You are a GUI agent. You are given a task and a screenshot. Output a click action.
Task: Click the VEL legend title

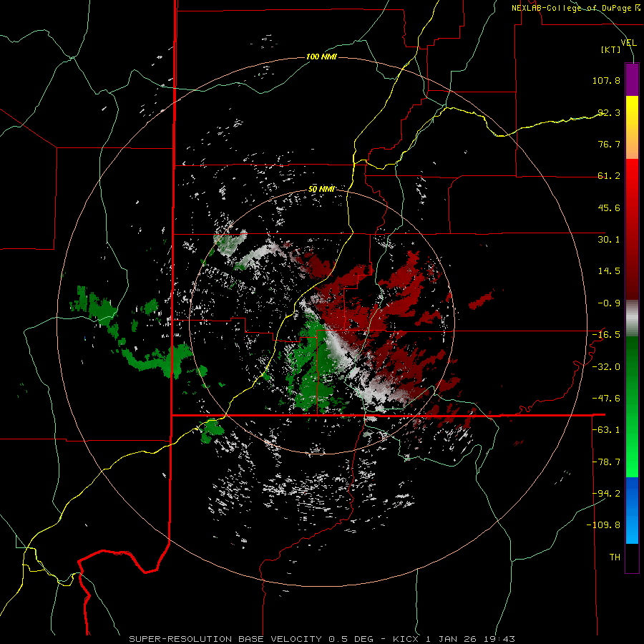628,42
